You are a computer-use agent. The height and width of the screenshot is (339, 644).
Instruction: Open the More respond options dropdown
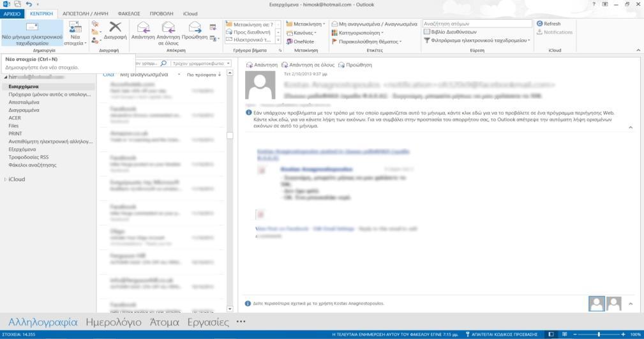coord(214,39)
